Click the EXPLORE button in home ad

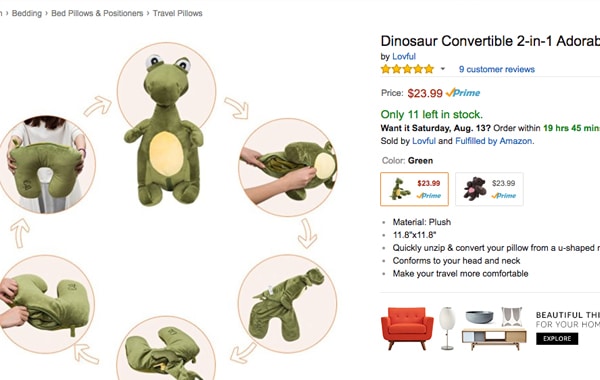tap(557, 339)
